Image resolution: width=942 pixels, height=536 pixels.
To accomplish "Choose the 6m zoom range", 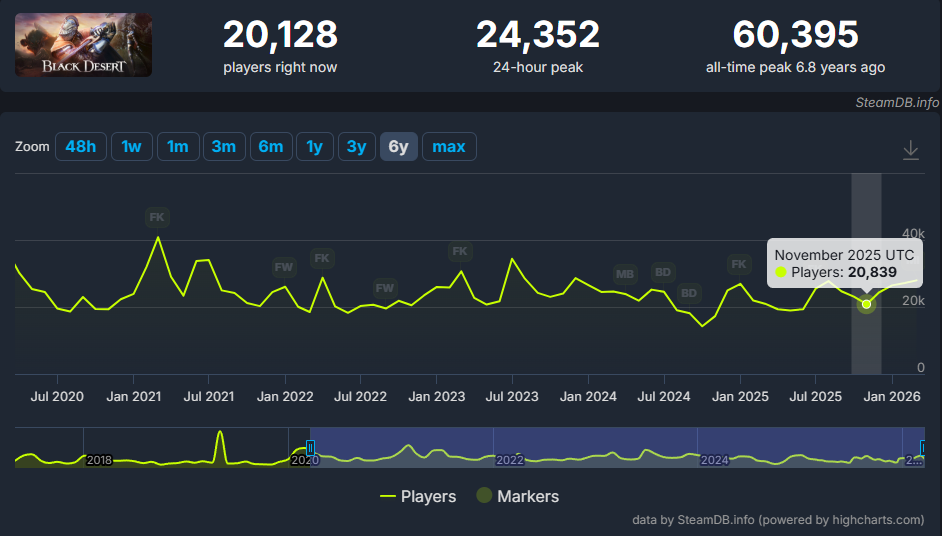I will (x=270, y=146).
